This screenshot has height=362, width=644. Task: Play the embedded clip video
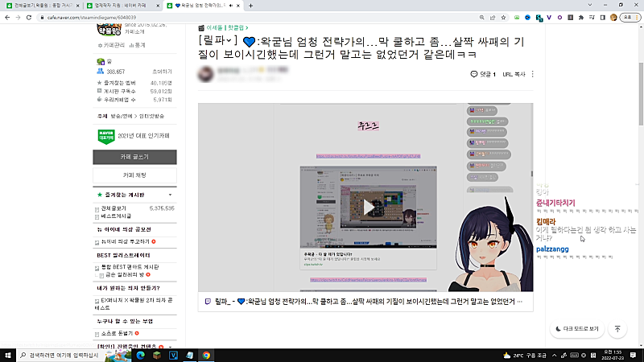coord(368,208)
